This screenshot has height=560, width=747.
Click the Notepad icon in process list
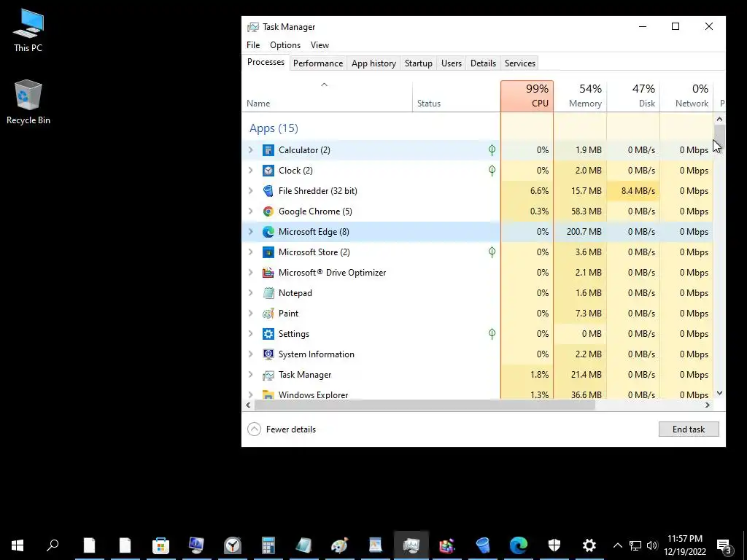[268, 293]
